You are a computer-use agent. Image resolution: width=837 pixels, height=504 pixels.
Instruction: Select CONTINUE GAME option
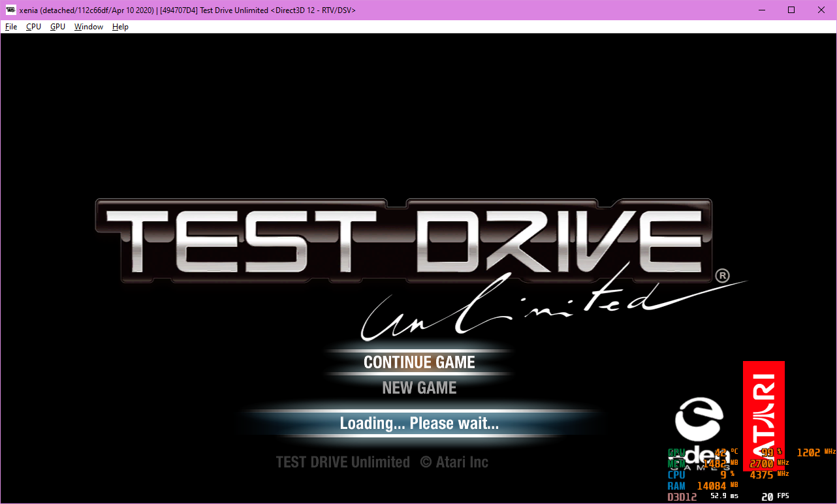[419, 362]
